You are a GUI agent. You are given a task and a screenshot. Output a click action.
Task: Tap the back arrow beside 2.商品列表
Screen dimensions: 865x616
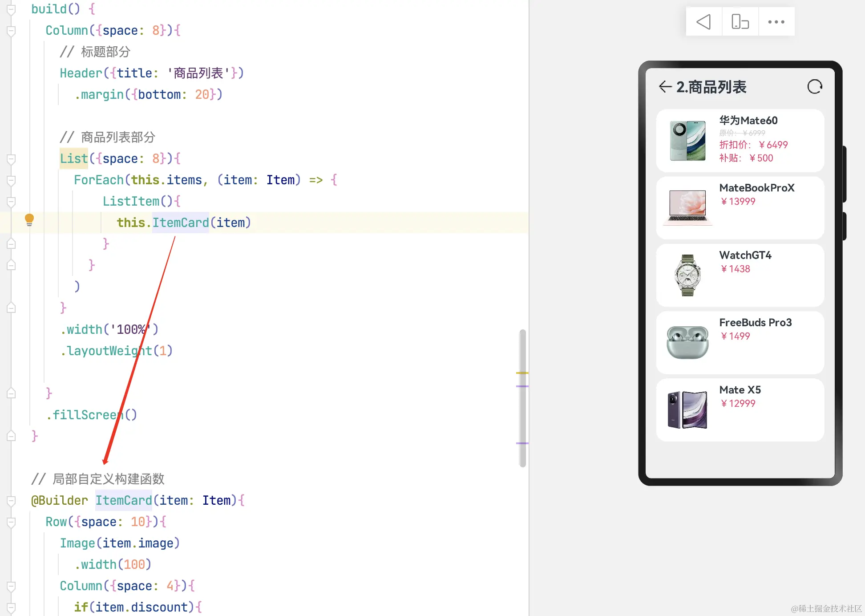(x=665, y=87)
